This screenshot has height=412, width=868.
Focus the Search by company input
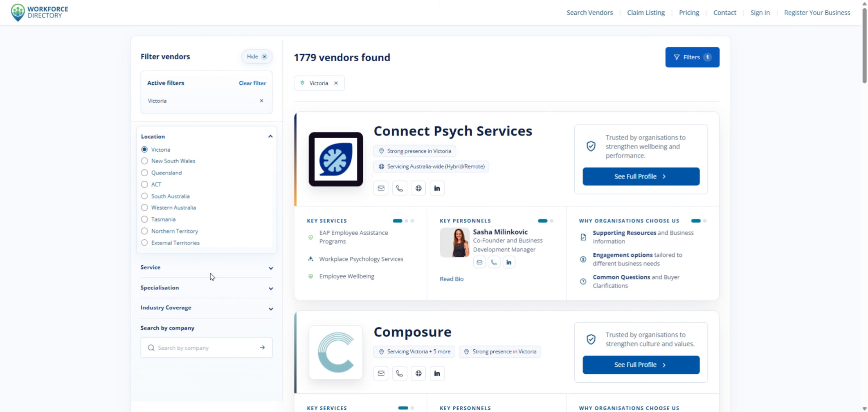(207, 348)
